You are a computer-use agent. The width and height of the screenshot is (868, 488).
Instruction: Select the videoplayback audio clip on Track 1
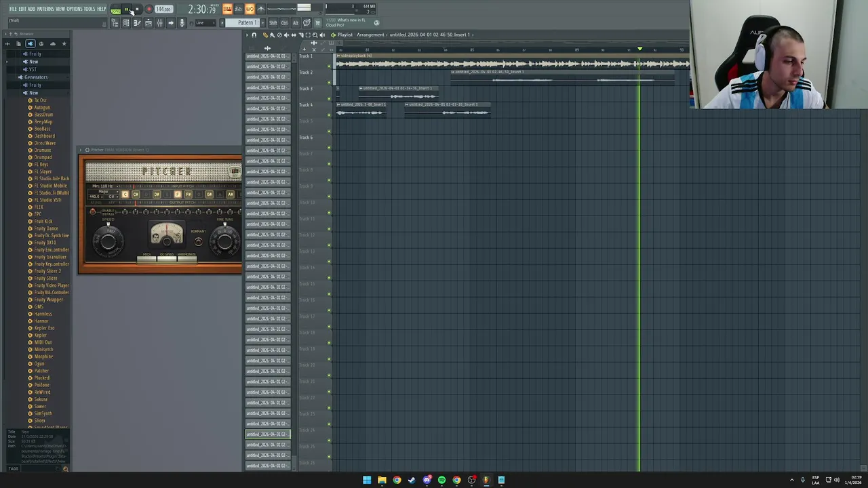coord(513,62)
